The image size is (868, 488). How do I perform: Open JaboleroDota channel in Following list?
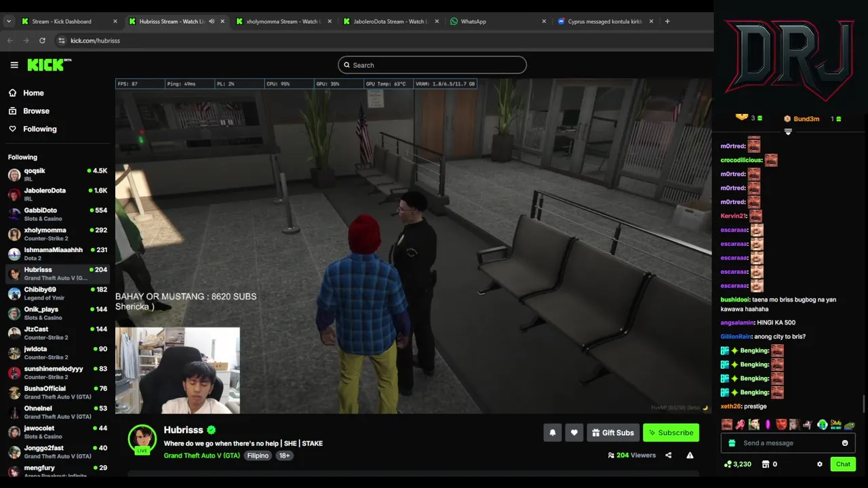pos(57,195)
